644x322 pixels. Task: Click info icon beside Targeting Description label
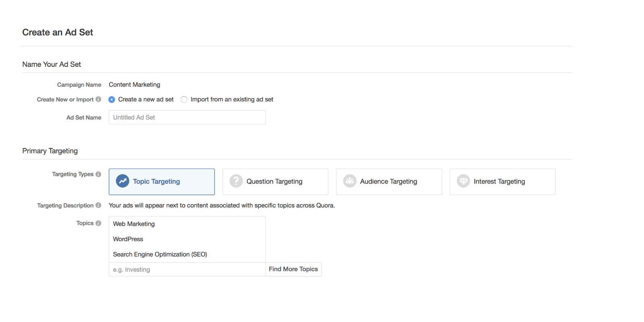[x=98, y=205]
